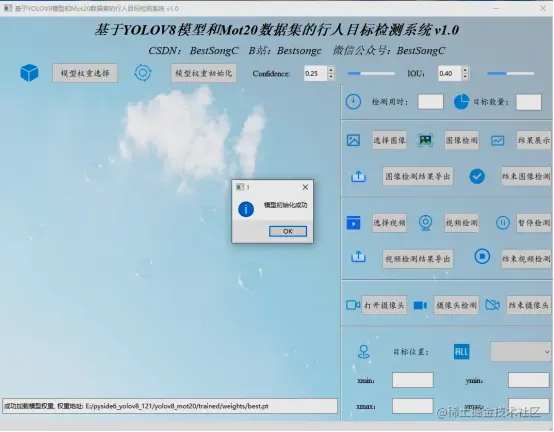
Task: Click the 模型初始化成功 message text
Action: point(285,205)
